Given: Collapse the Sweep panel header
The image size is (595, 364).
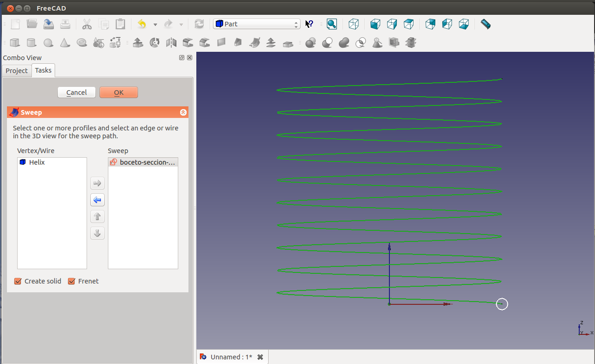Looking at the screenshot, I should [x=183, y=112].
